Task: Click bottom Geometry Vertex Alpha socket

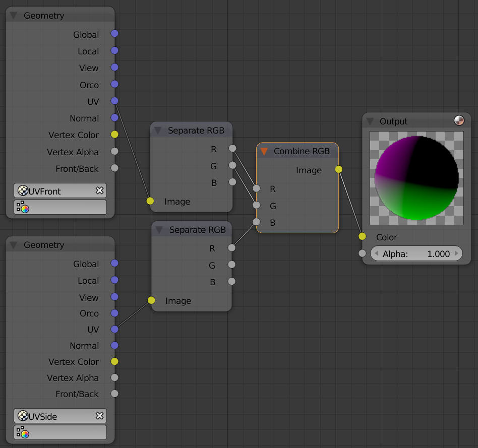Action: pyautogui.click(x=114, y=377)
